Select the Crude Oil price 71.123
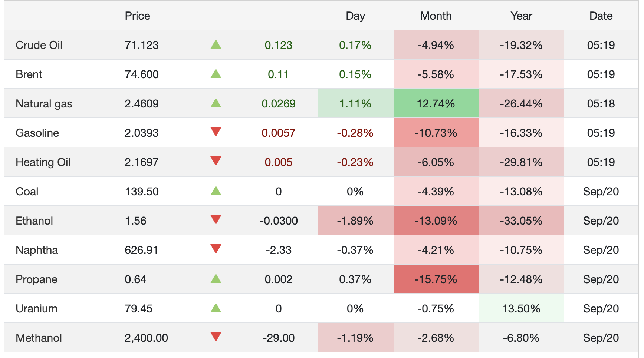Viewport: 644px width, 358px height. (142, 45)
